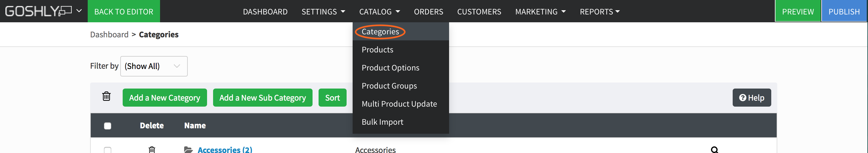Viewport: 868px width, 153px height.
Task: Choose Bulk Import in Catalog menu
Action: 382,122
